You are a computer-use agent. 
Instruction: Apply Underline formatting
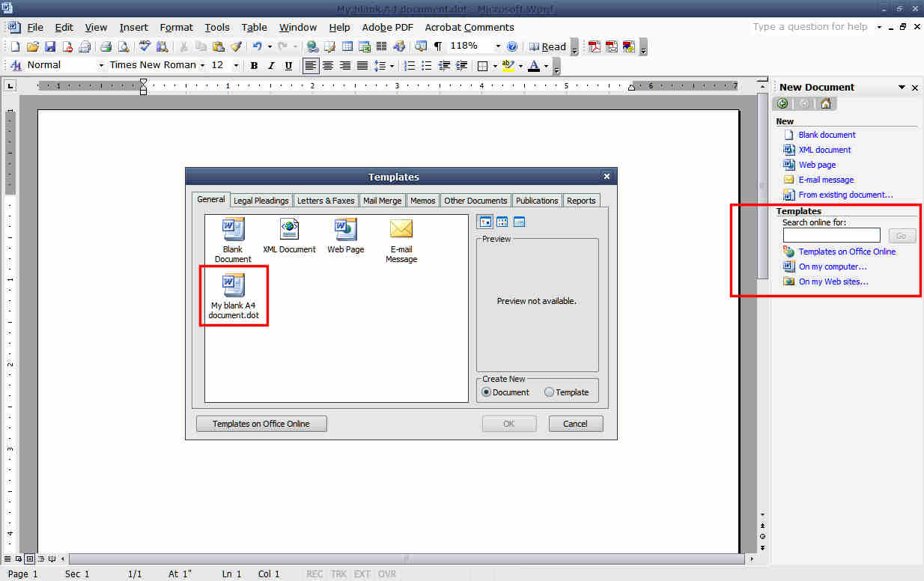coord(288,66)
